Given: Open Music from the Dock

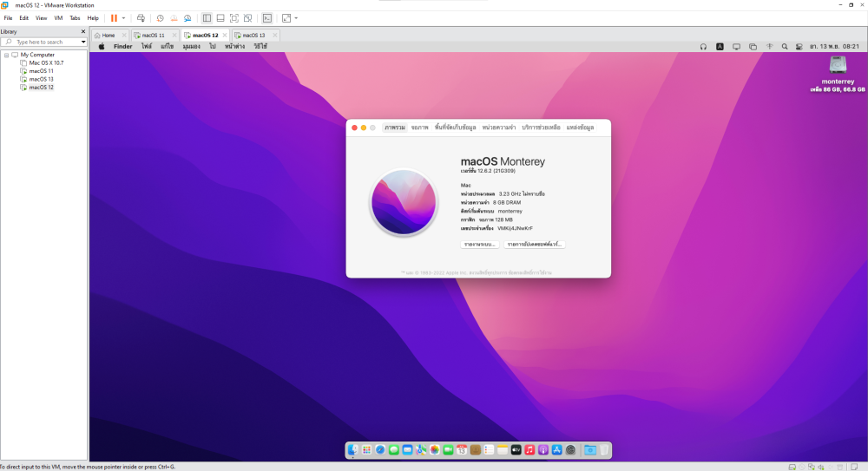Looking at the screenshot, I should [x=529, y=450].
